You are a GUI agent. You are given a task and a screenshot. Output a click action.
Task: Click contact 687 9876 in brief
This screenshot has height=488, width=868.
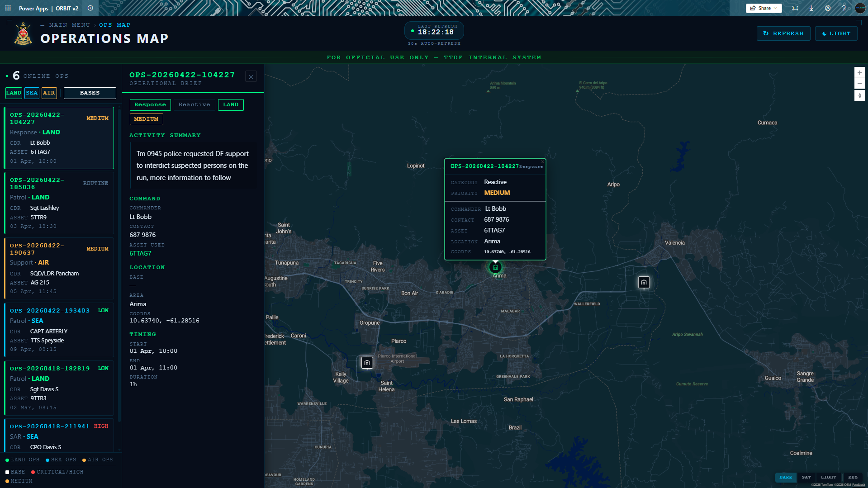pyautogui.click(x=142, y=235)
